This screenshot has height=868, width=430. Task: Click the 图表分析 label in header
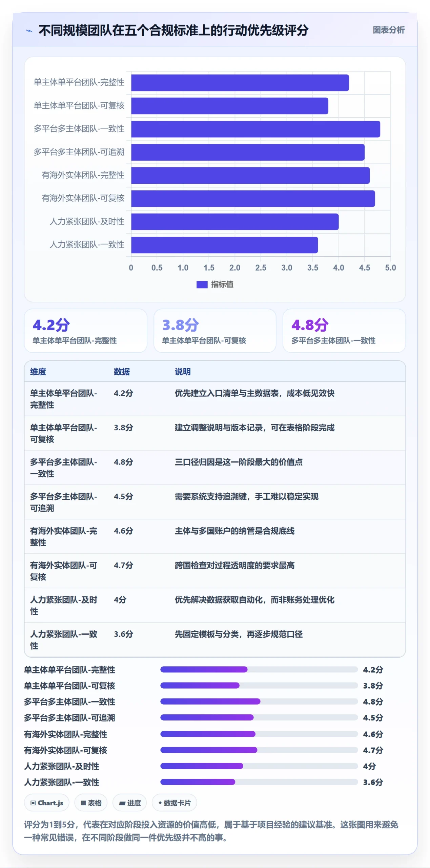(388, 30)
